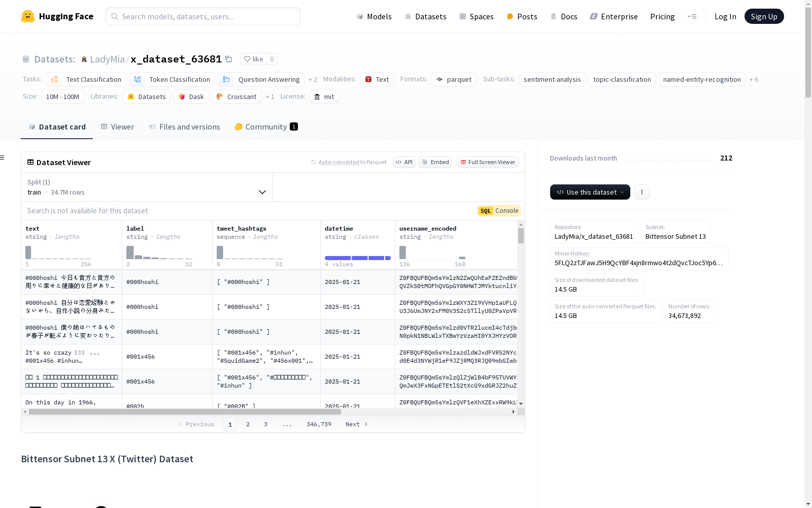Click the Question Answering task icon
Image resolution: width=812 pixels, height=508 pixels.
226,79
